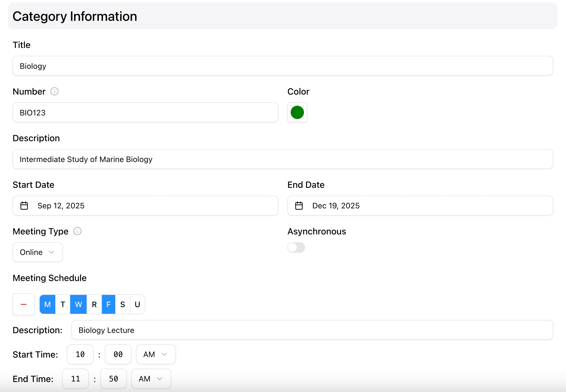Viewport: 566px width, 392px height.
Task: Open the Dec 19, 2025 end date picker
Action: pyautogui.click(x=420, y=206)
